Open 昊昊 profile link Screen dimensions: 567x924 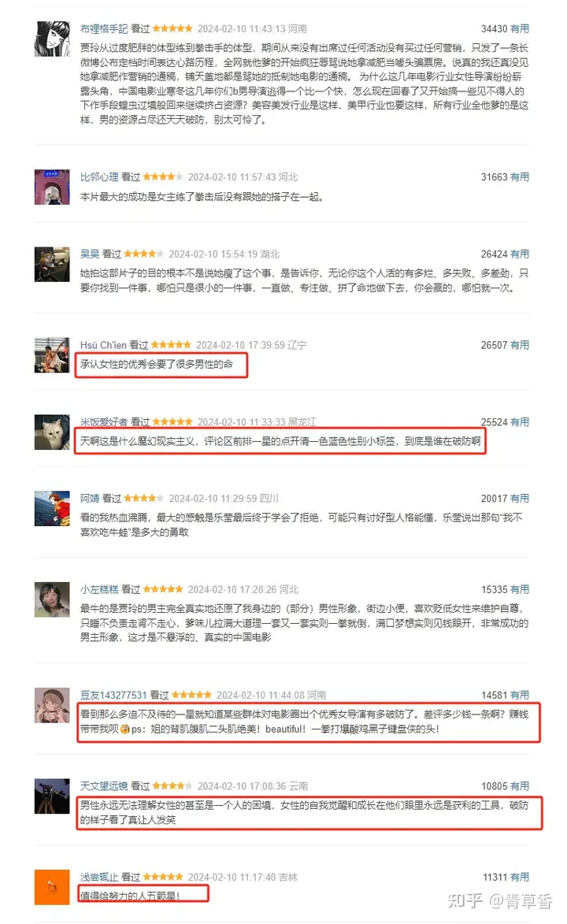90,254
